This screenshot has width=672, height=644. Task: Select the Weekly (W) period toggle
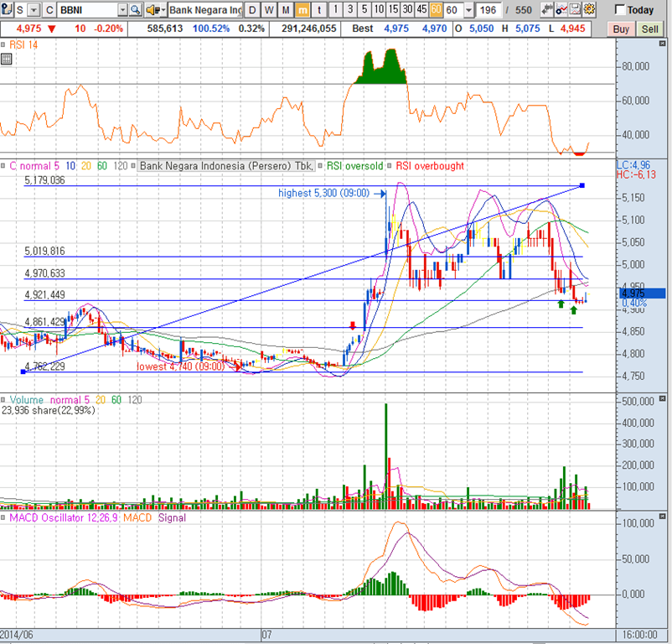pos(269,9)
